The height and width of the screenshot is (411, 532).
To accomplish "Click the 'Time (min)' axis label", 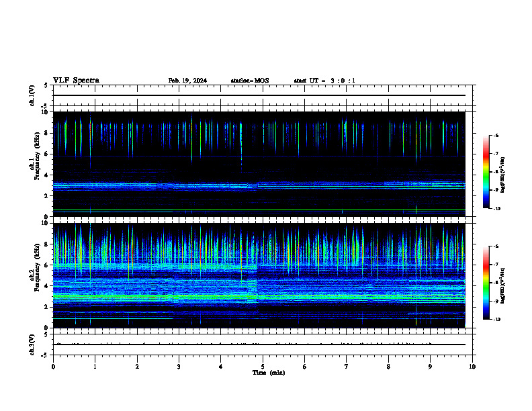I will pyautogui.click(x=269, y=373).
